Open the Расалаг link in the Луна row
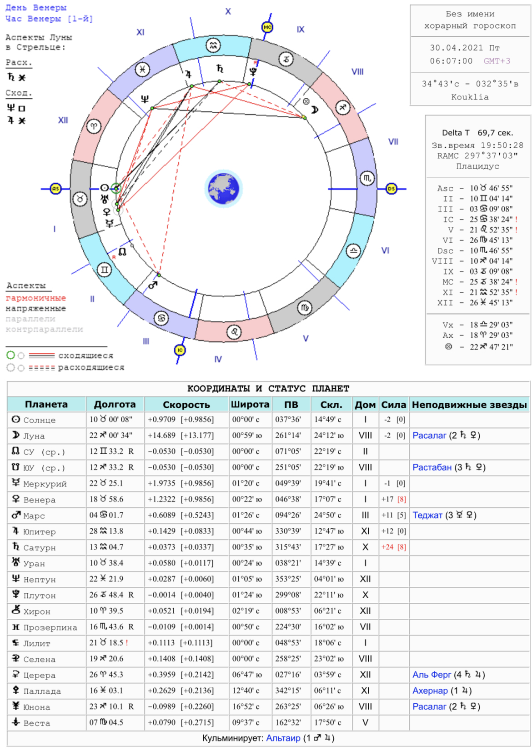 tap(429, 436)
